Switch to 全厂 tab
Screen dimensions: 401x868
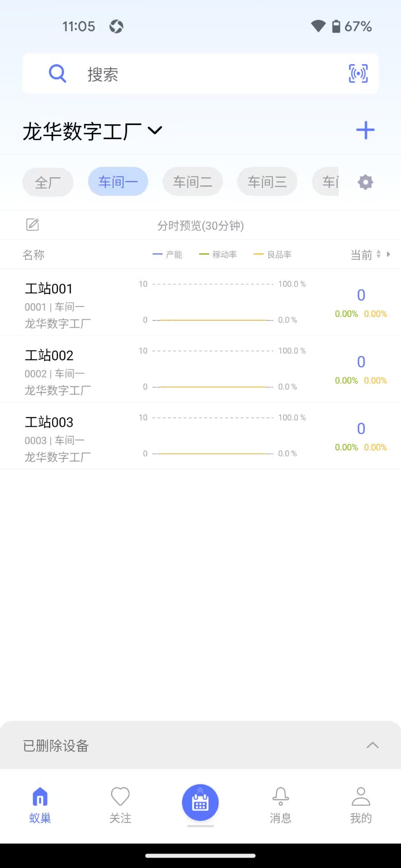click(48, 182)
